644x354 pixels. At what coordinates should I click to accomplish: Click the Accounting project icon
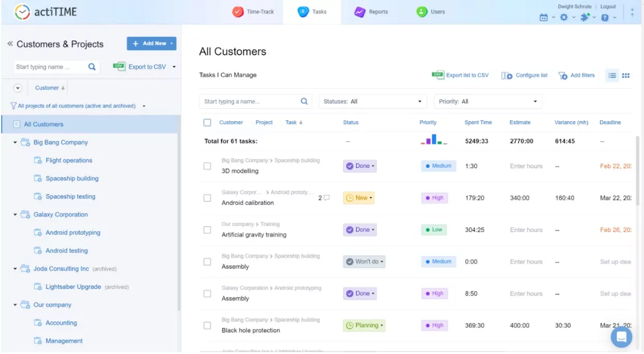[38, 323]
